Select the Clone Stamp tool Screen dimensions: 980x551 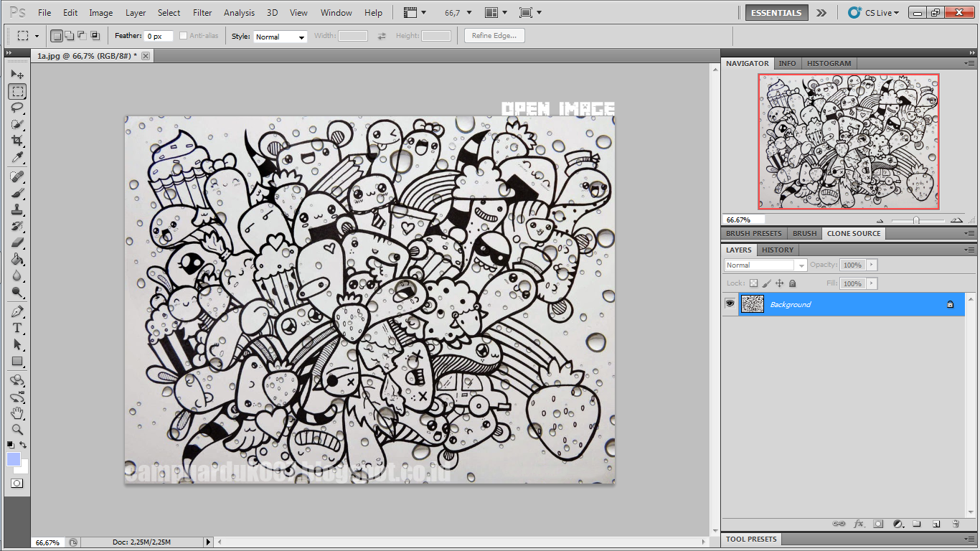pyautogui.click(x=17, y=209)
